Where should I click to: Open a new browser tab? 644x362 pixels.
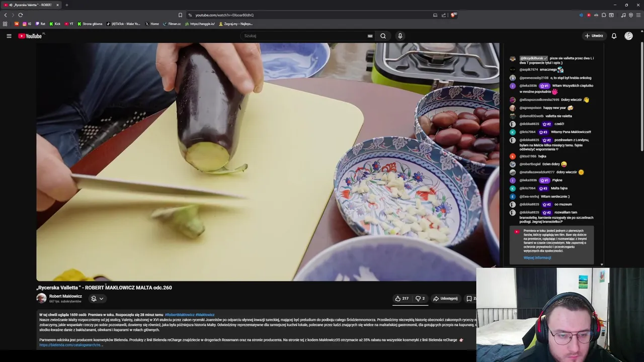(66, 5)
